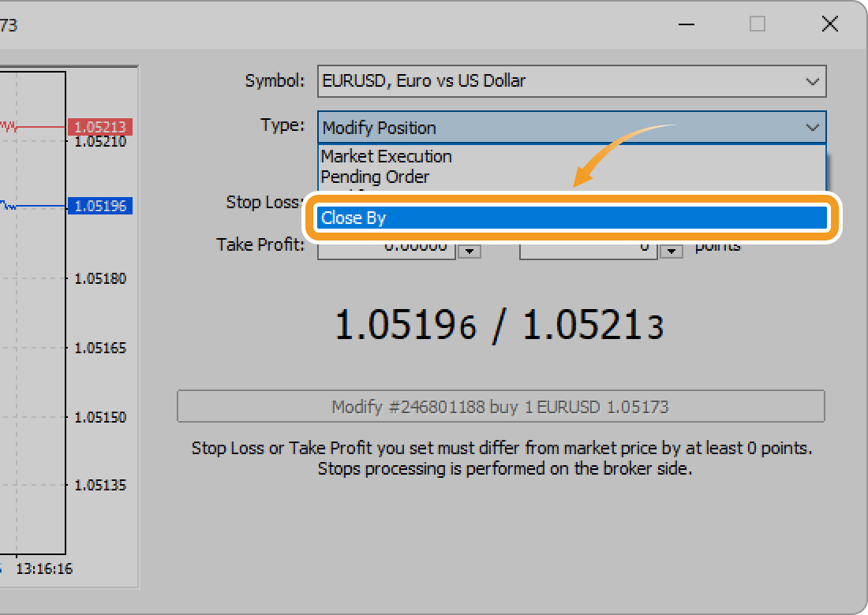The width and height of the screenshot is (868, 615).
Task: Click the points stepper down arrow
Action: tap(671, 249)
